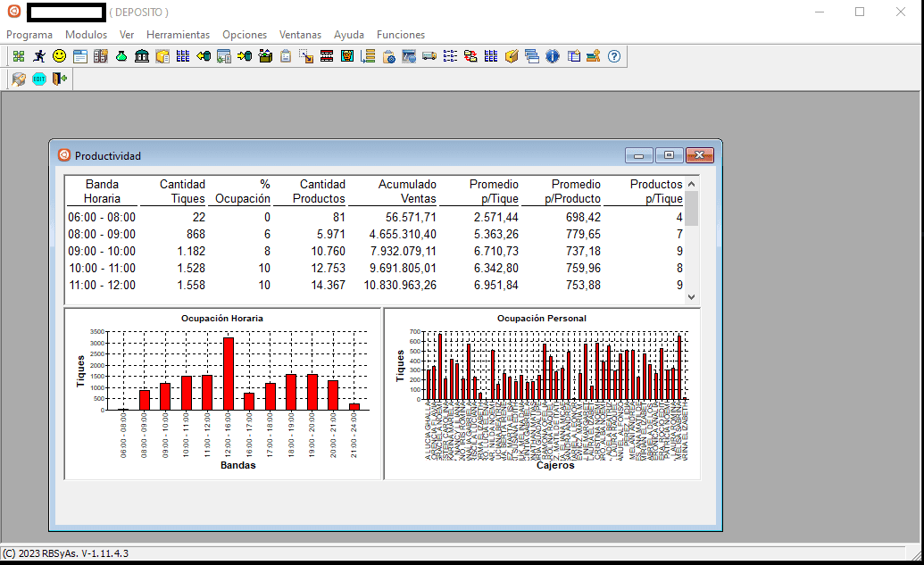The width and height of the screenshot is (924, 565).
Task: Click the table scrollbar down arrow
Action: coord(692,297)
